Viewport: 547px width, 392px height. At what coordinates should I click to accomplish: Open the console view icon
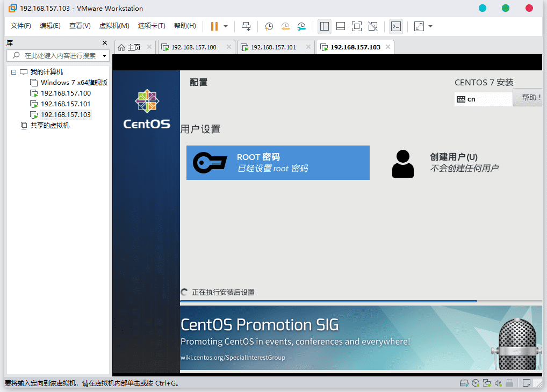(x=396, y=26)
